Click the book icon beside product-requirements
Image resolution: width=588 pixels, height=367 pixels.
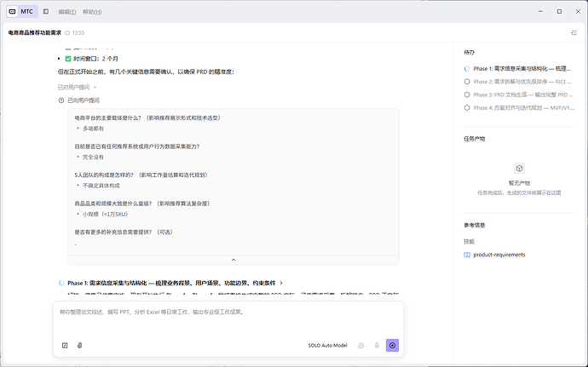467,255
